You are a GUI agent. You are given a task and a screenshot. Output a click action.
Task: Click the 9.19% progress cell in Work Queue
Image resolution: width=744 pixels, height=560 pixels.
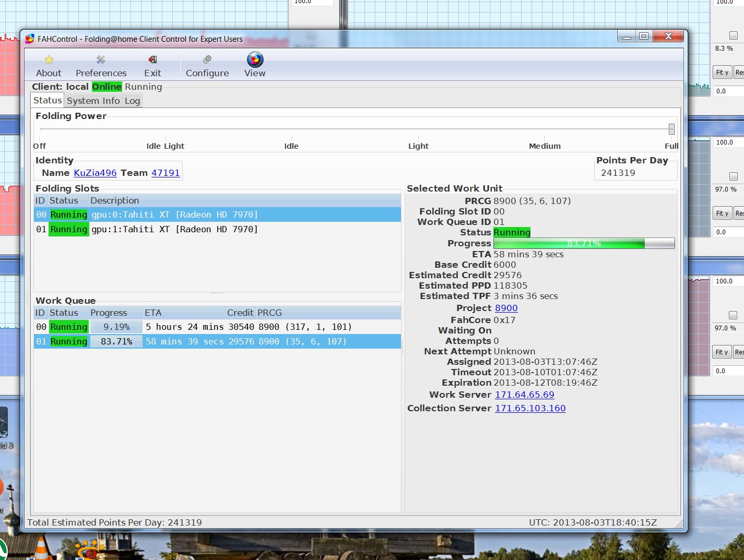(116, 327)
